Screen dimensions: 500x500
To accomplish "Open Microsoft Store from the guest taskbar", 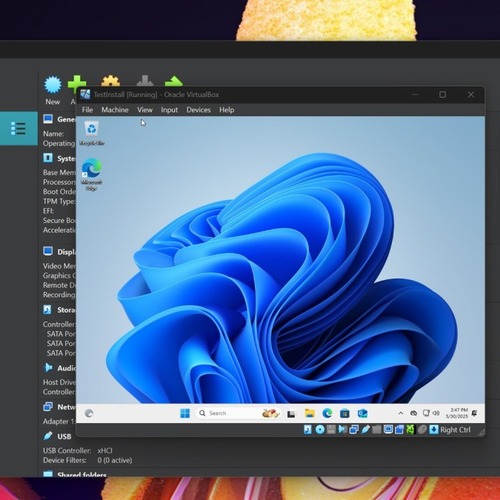I will 345,414.
